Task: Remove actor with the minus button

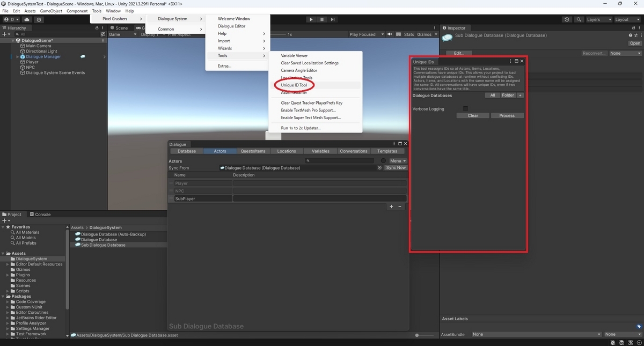Action: [400, 207]
